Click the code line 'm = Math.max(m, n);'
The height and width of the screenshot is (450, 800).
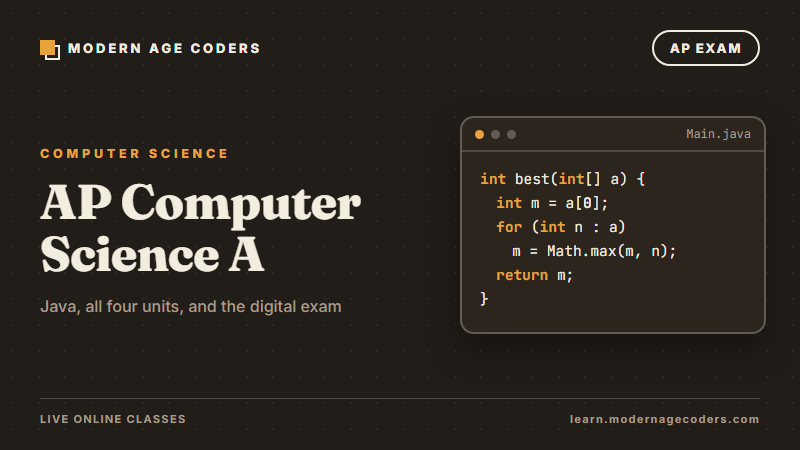point(594,251)
